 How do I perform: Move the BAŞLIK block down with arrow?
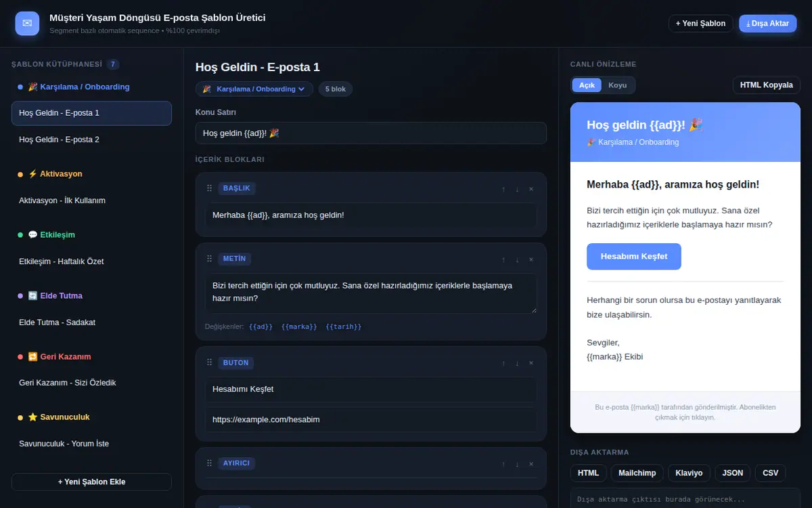517,189
